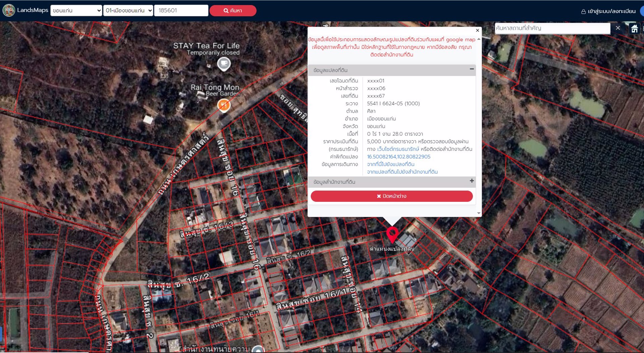The width and height of the screenshot is (644, 353).
Task: Click the STAY Tea For Life cafe marker
Action: [224, 63]
